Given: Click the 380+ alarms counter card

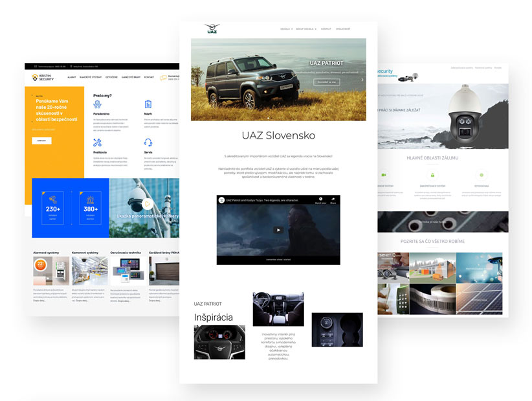Looking at the screenshot, I should 90,208.
